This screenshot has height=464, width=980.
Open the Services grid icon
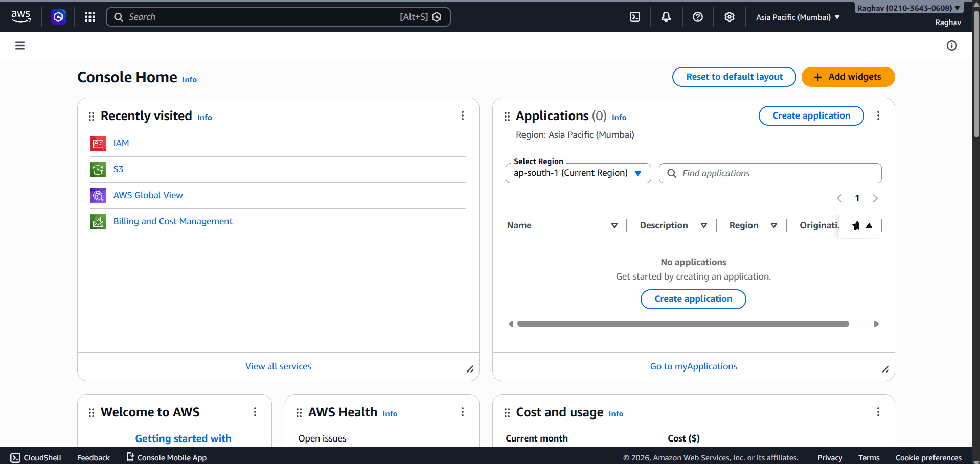(x=89, y=16)
